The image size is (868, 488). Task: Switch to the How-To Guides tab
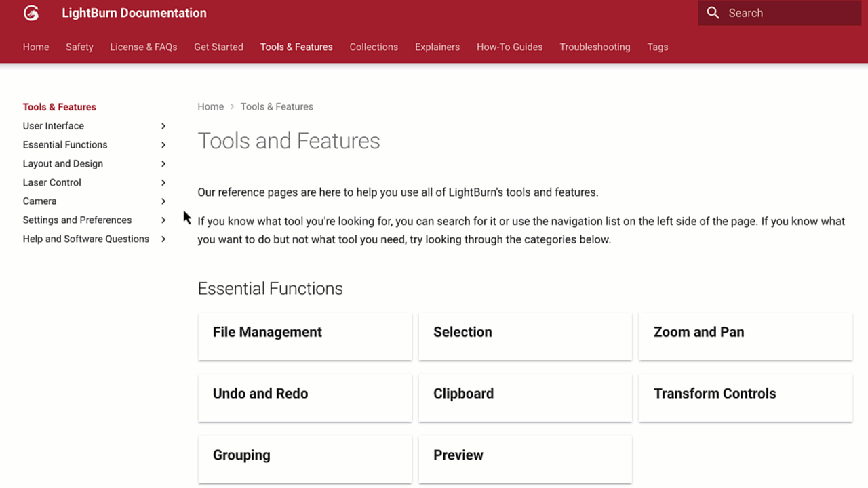(509, 47)
